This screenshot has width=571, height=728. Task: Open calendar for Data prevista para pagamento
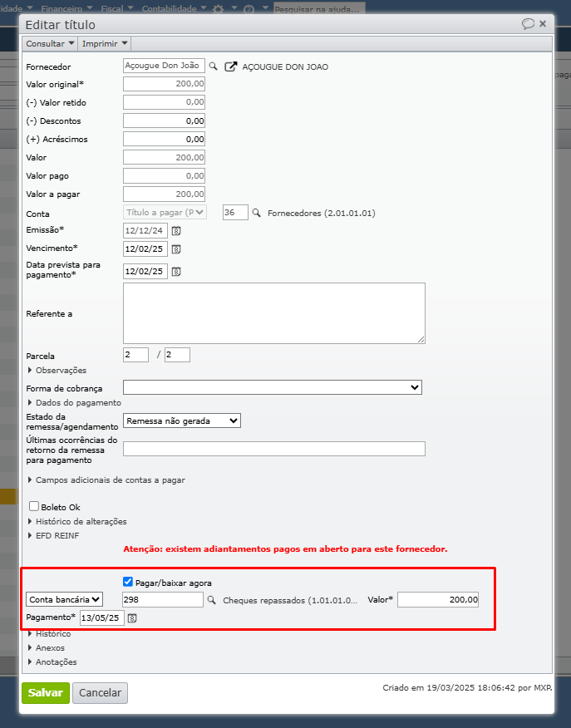[176, 272]
